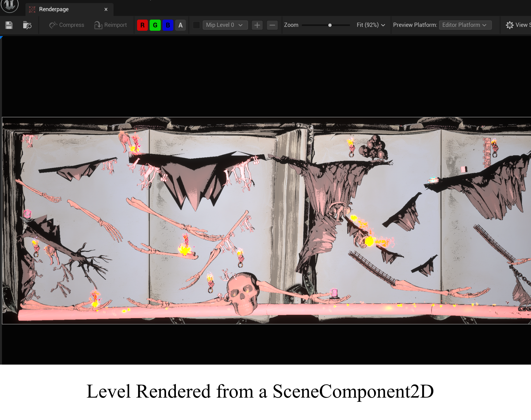Click the minus icon next to Mip Level
Image resolution: width=531 pixels, height=420 pixels.
coord(272,25)
